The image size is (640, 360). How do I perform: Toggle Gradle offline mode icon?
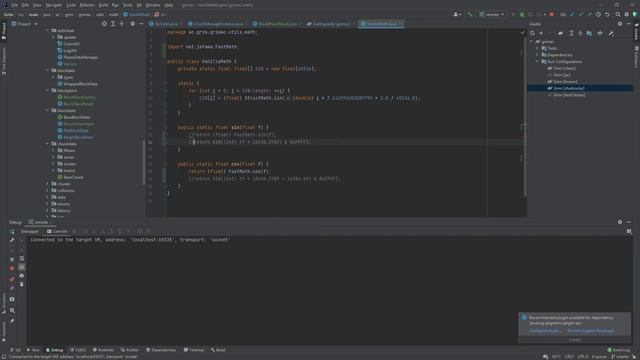click(x=600, y=33)
